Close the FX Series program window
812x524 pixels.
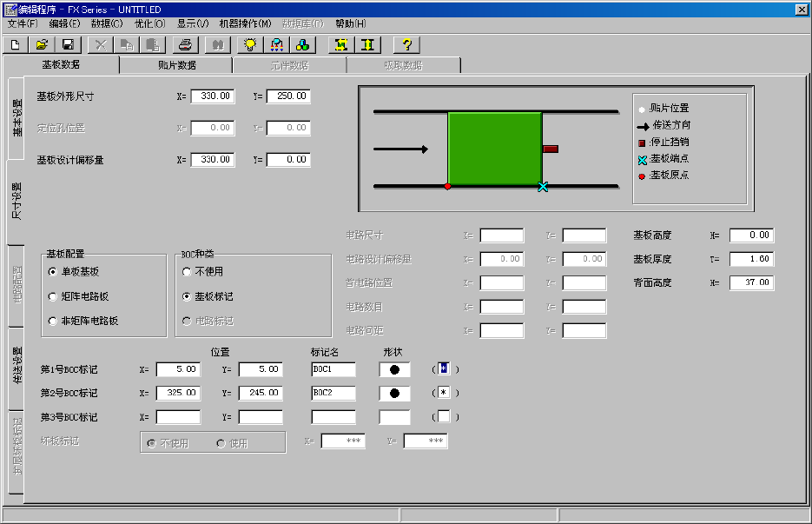(801, 10)
